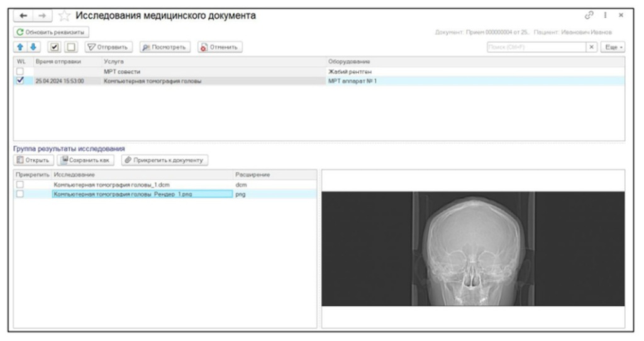
Task: Select the МРТ аппарат № 1 equipment cell
Action: click(475, 81)
